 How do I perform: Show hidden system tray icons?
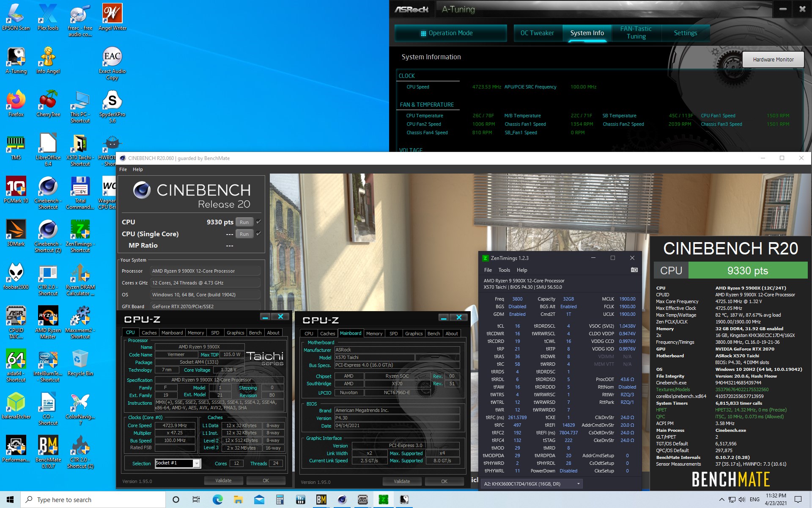pos(721,500)
